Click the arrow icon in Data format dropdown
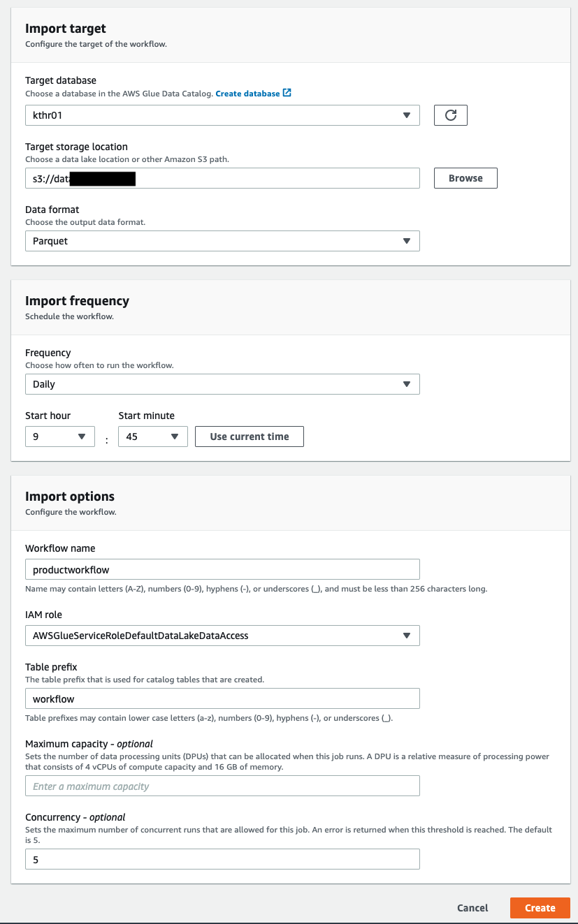This screenshot has width=578, height=924. 407,241
